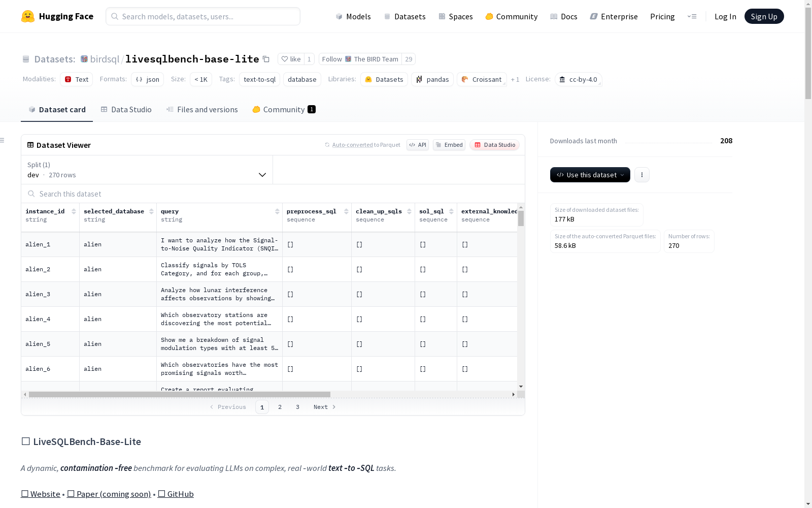Open the GitHub link

(x=176, y=494)
